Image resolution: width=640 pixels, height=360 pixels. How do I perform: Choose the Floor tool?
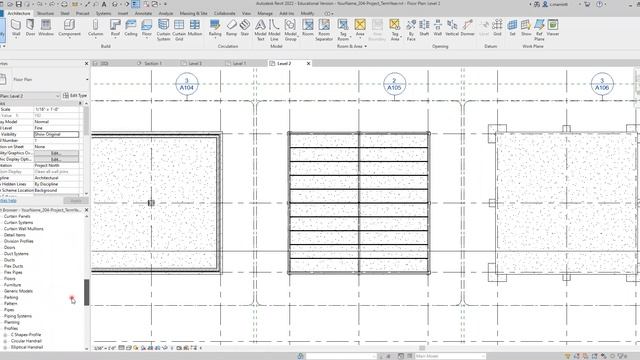point(147,28)
